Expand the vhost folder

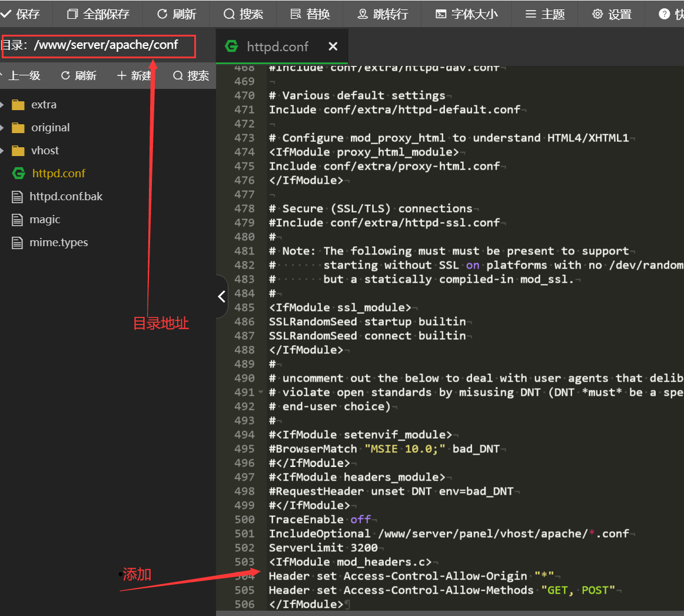pos(45,151)
